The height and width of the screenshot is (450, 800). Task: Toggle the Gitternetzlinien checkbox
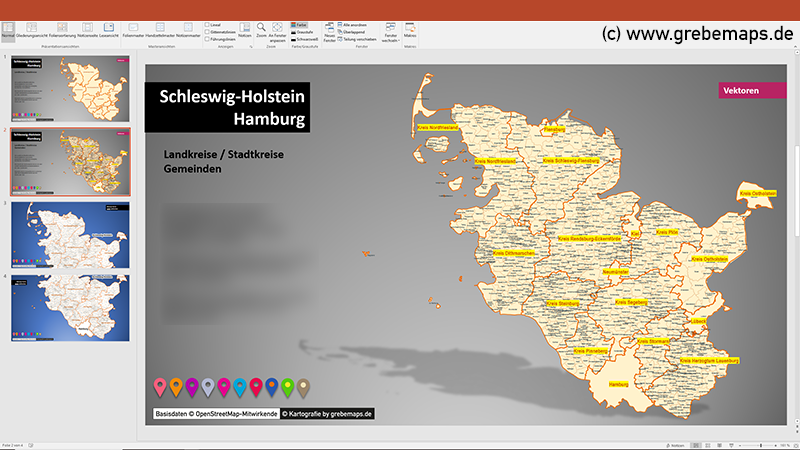[207, 31]
